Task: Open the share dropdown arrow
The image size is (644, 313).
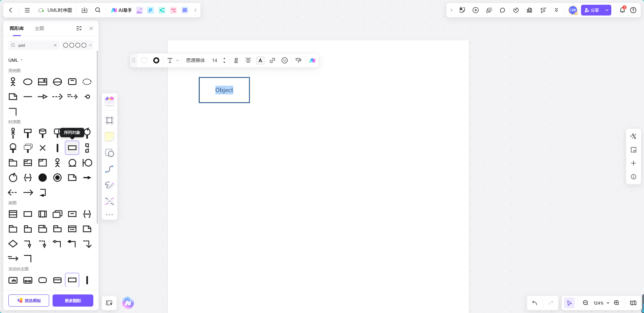Action: [607, 10]
